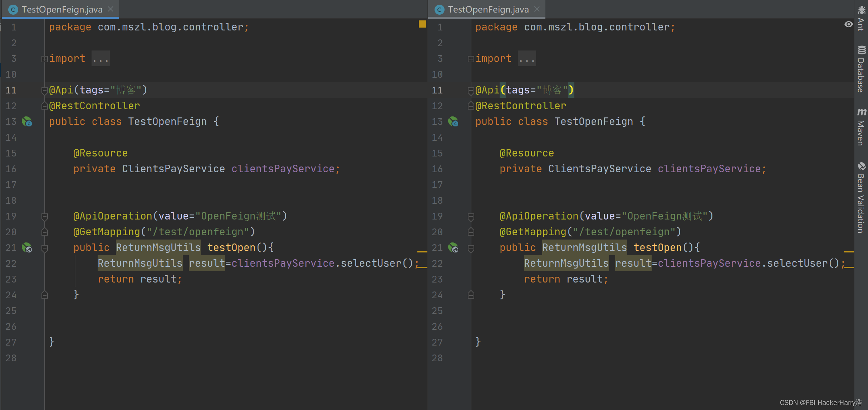Viewport: 868px width, 410px height.
Task: Click warning stripe mark near line 22 in left editor
Action: 422,267
